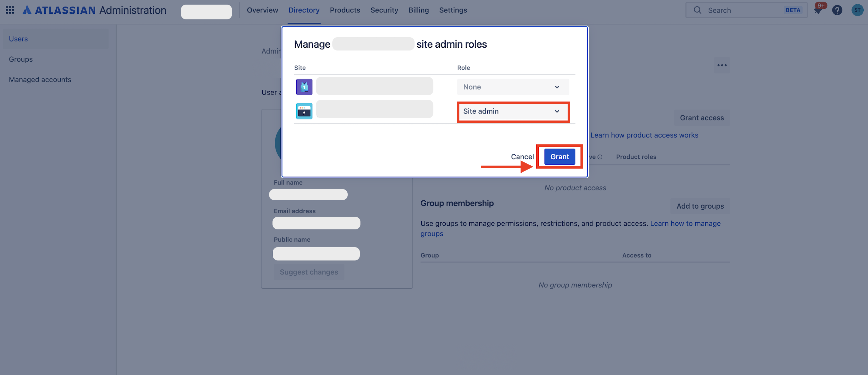Image resolution: width=868 pixels, height=375 pixels.
Task: Go to the Overview tab
Action: (x=262, y=10)
